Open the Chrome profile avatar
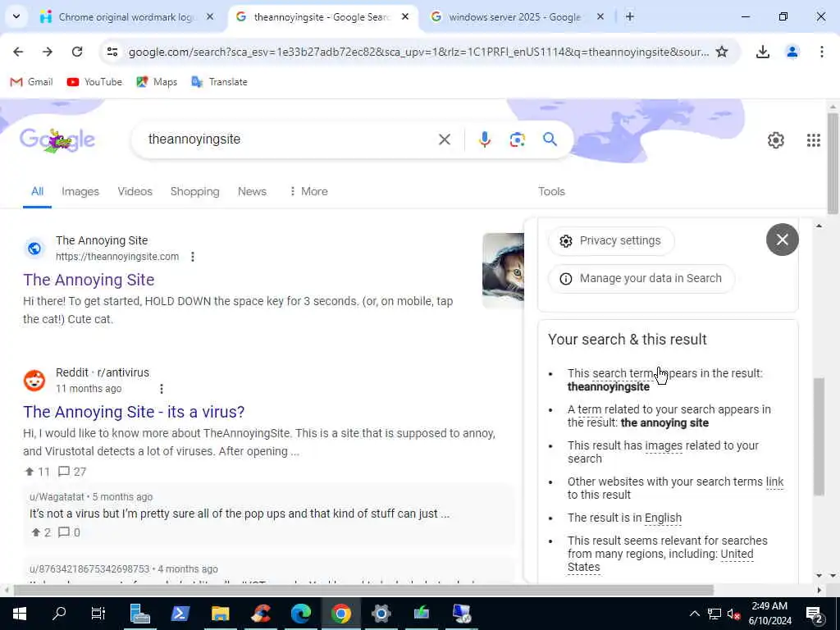This screenshot has width=840, height=630. 792,52
